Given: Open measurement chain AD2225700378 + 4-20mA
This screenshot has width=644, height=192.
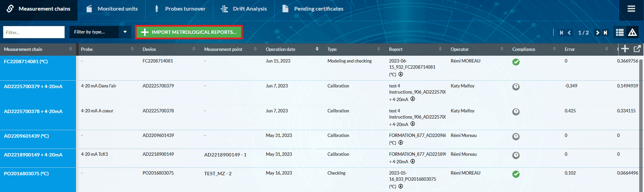Looking at the screenshot, I should coord(33,111).
